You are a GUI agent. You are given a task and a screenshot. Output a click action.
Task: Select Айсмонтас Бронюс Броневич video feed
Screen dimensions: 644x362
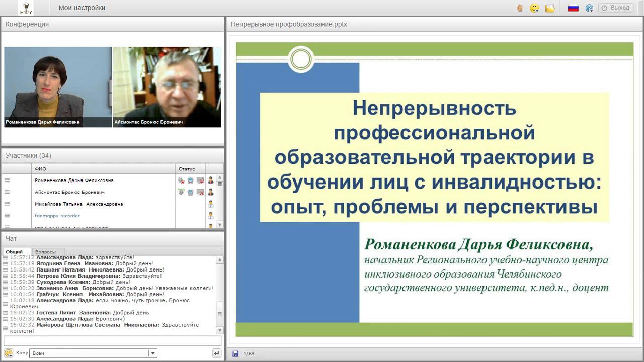[x=167, y=87]
